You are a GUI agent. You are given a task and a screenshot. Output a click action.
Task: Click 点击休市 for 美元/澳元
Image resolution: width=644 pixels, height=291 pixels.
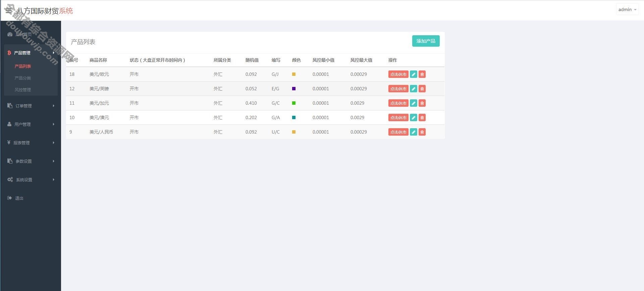pos(398,117)
